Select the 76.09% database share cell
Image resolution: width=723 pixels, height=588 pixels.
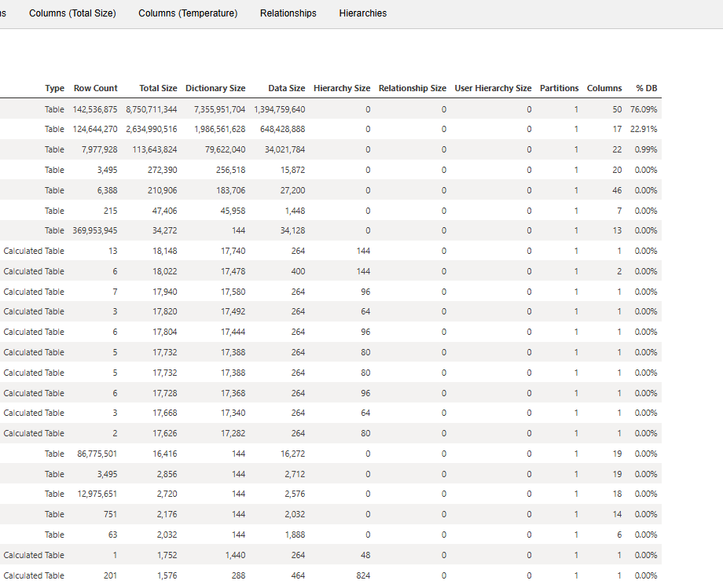pos(643,109)
